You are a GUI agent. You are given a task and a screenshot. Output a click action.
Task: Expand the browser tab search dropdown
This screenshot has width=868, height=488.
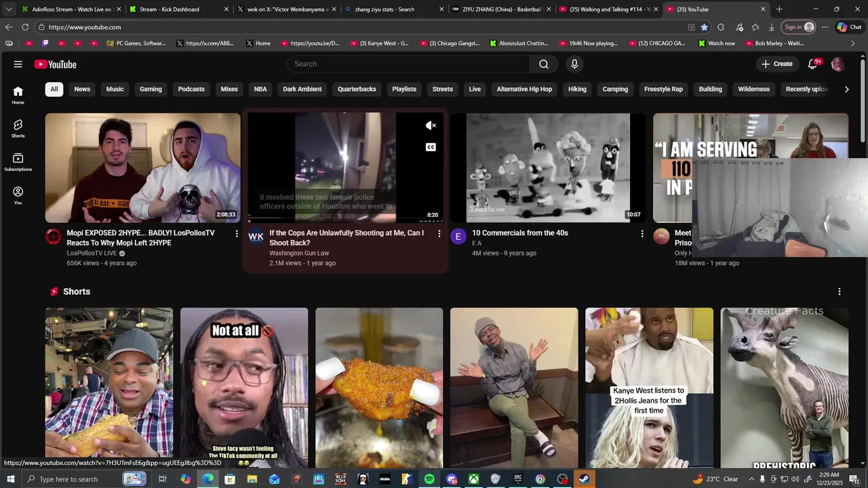pos(8,9)
